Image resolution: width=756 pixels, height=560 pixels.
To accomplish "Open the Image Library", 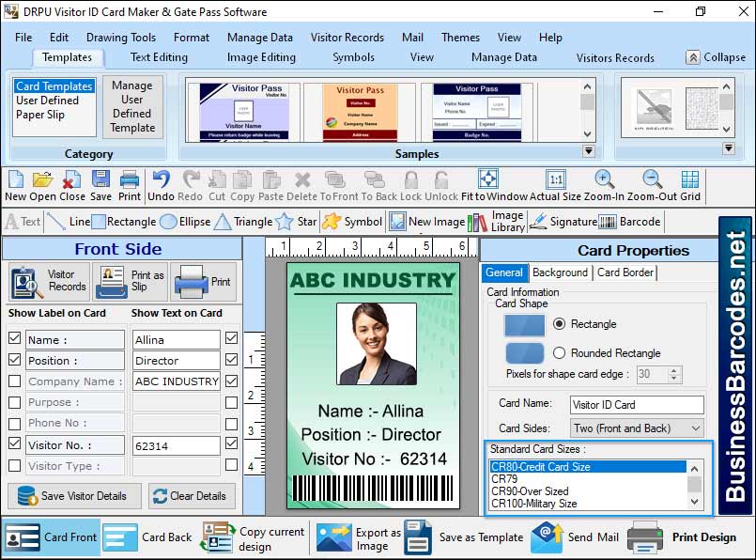I will pos(495,221).
